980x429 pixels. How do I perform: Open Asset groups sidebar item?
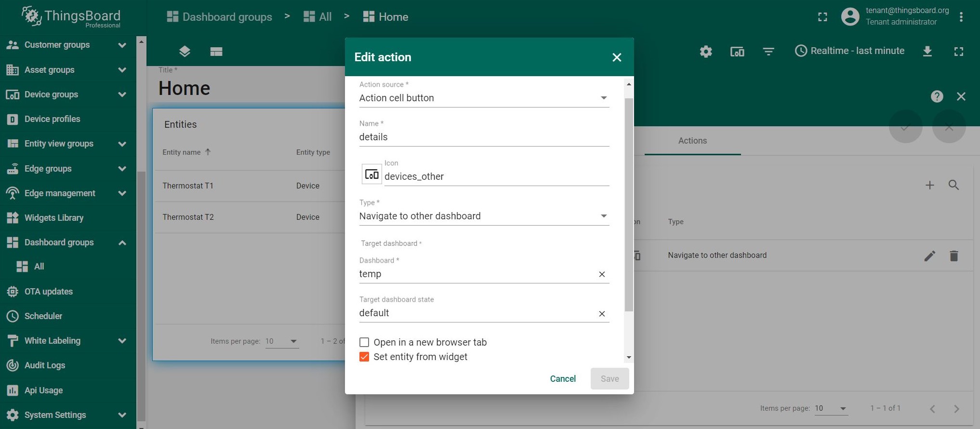coord(49,70)
